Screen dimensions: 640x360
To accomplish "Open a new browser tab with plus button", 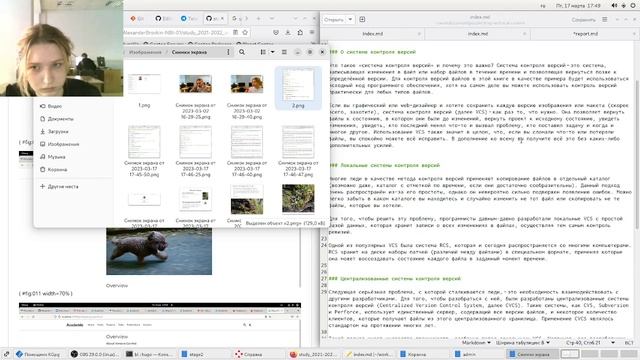I will [x=258, y=18].
